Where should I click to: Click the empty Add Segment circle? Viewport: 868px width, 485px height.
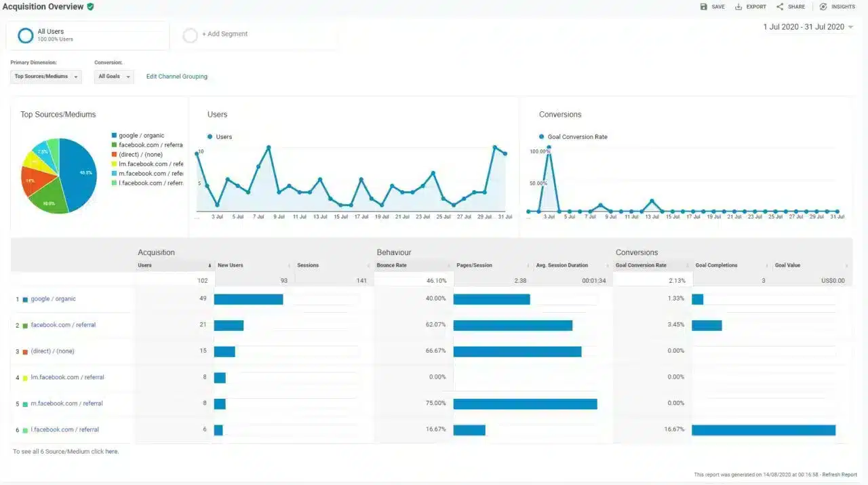(191, 35)
